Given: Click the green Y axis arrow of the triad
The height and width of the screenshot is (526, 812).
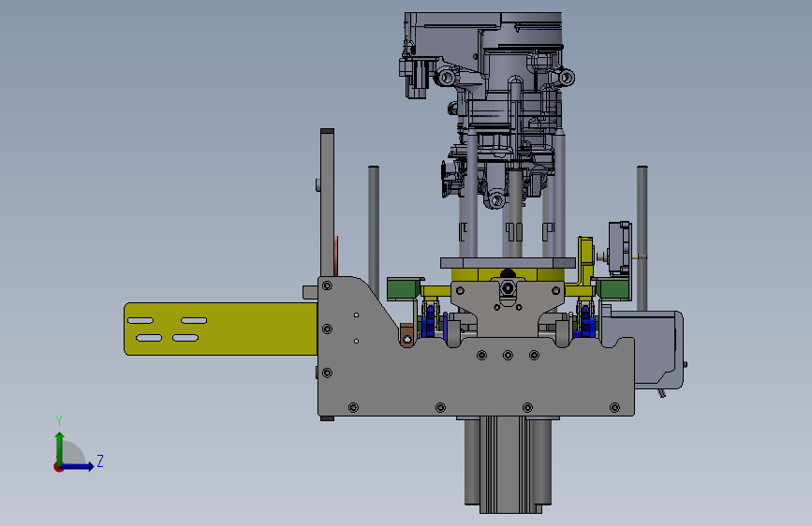Looking at the screenshot, I should (x=59, y=447).
